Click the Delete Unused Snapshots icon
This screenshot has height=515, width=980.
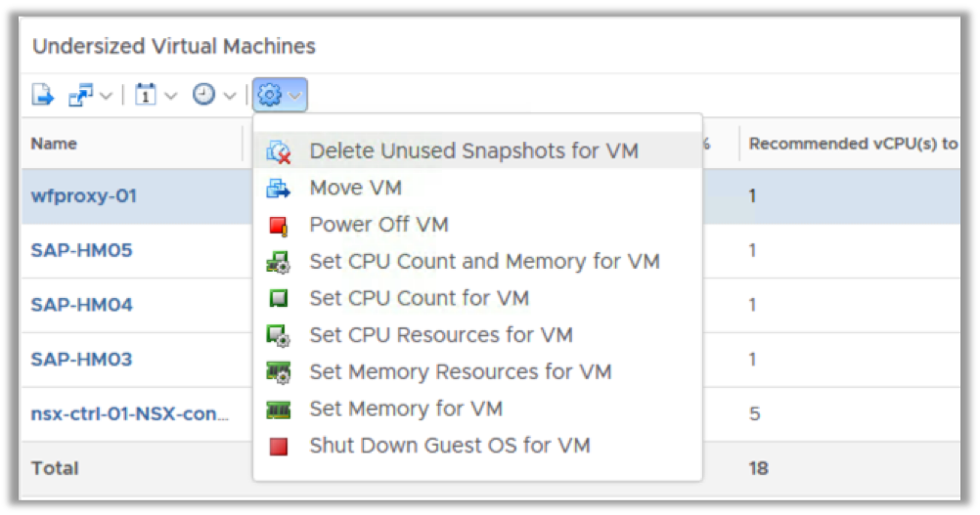click(279, 151)
